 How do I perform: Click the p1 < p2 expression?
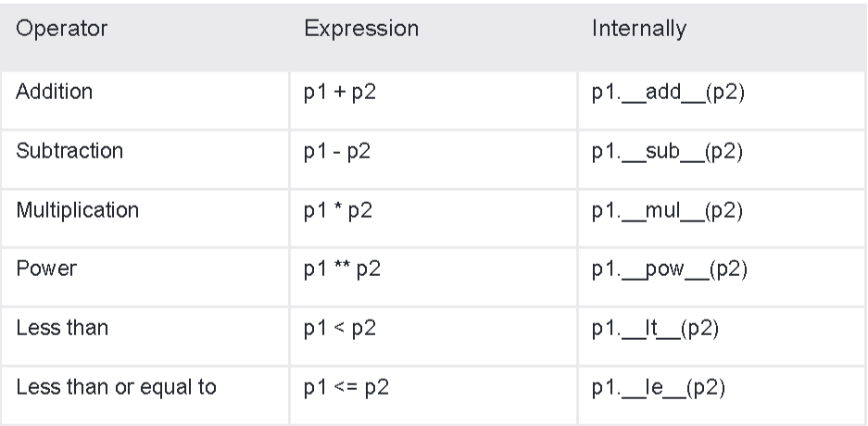coord(338,325)
